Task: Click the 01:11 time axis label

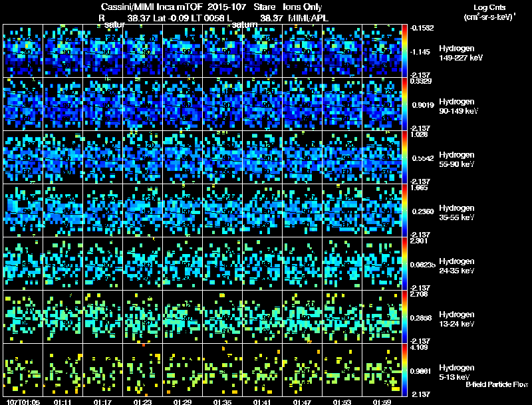Action: [x=63, y=402]
